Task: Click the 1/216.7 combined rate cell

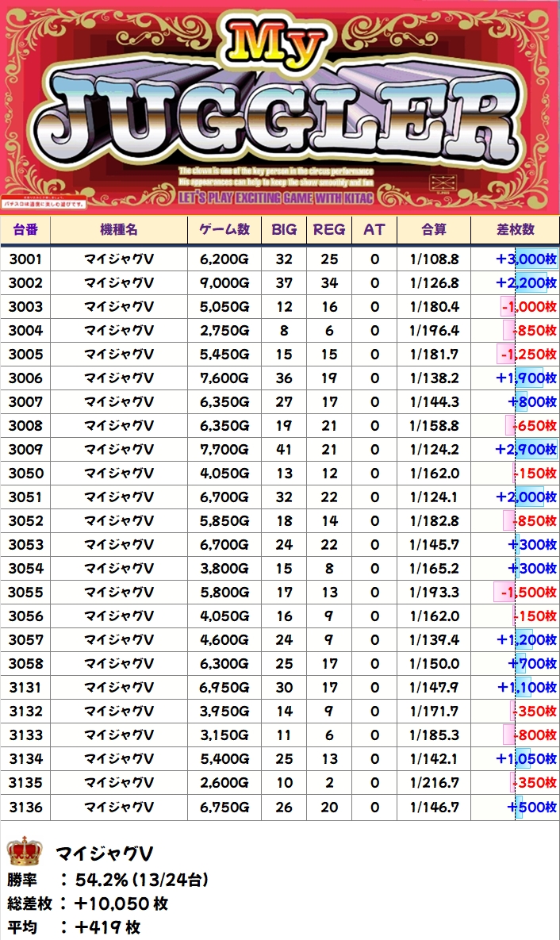Action: pos(434,783)
